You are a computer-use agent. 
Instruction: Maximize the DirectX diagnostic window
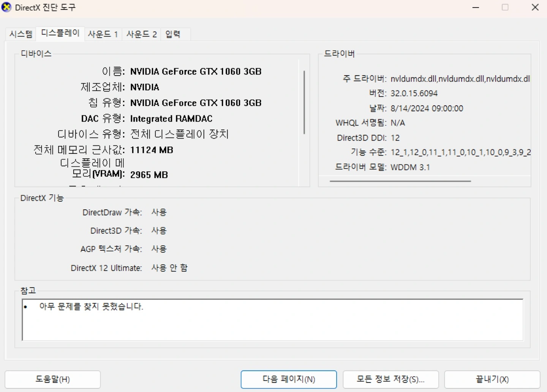click(x=505, y=7)
